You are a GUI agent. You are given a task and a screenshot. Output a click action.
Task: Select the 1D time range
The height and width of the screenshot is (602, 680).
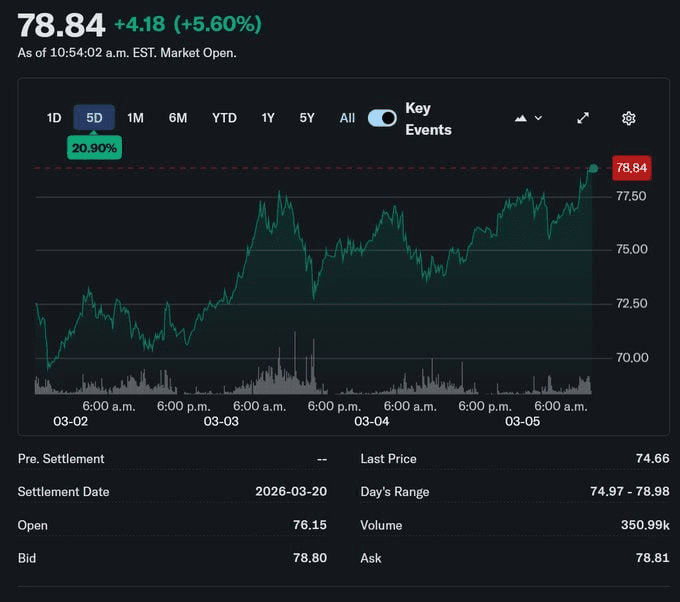54,118
